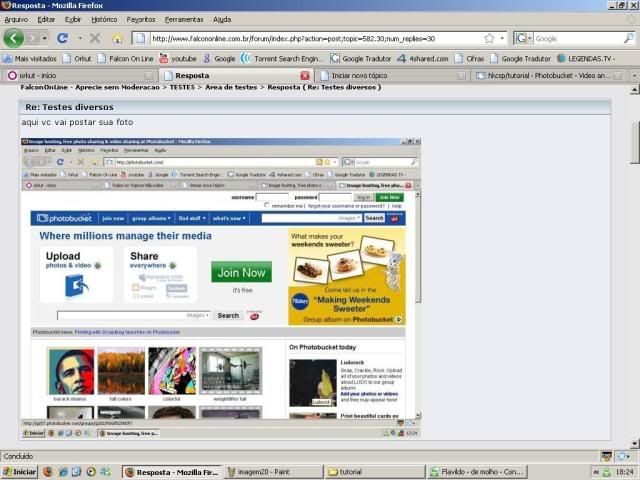This screenshot has width=640, height=480.
Task: Open the Orkut bookmark
Action: click(77, 58)
